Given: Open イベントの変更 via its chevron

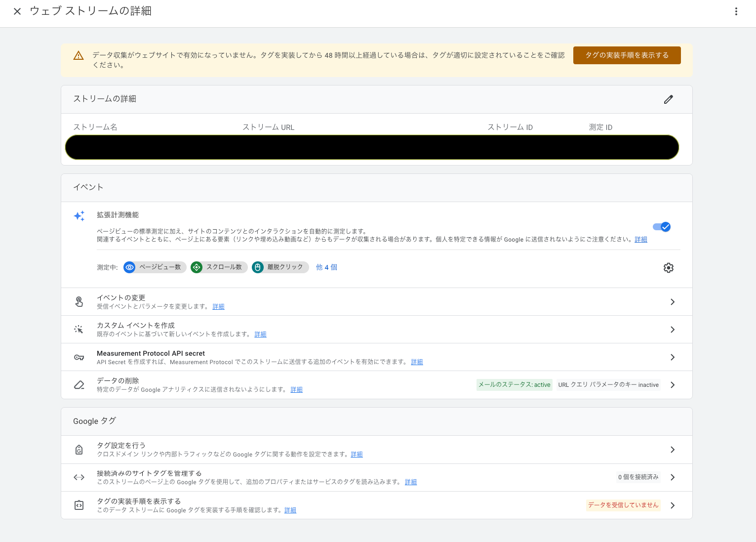Looking at the screenshot, I should [672, 301].
